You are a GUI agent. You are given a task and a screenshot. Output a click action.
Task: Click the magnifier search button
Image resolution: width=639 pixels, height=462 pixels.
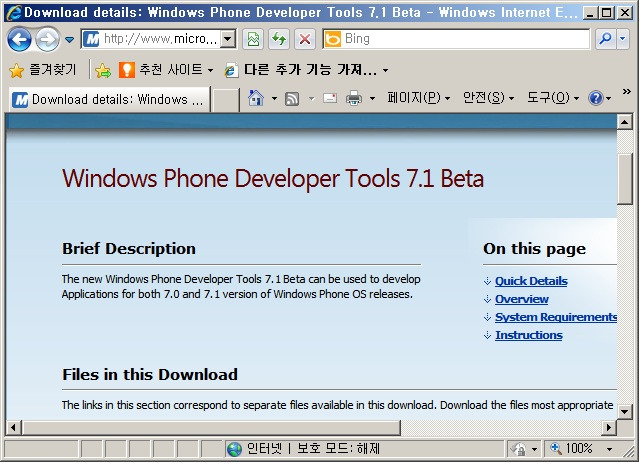[605, 39]
